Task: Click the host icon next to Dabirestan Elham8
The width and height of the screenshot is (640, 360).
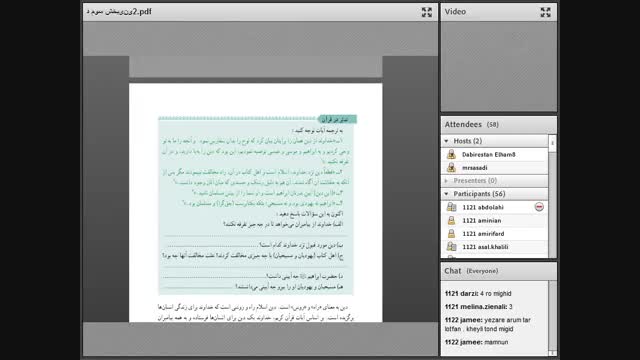Action: pos(451,154)
